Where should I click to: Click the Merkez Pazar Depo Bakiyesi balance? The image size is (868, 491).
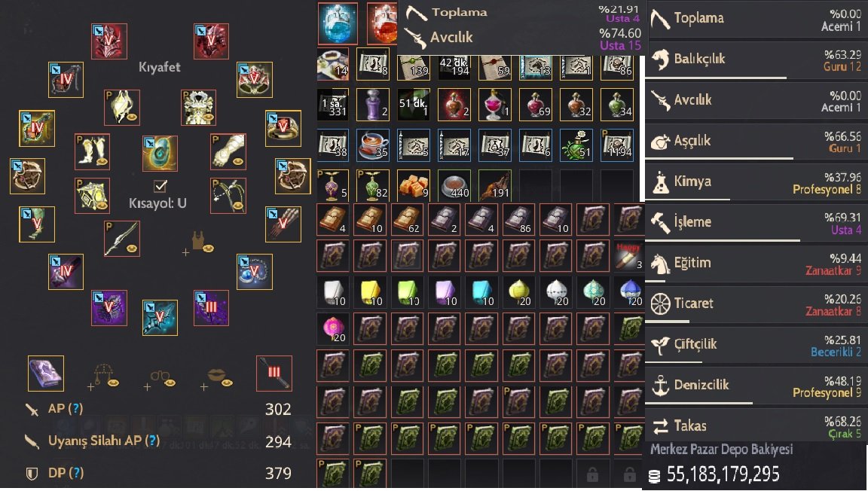723,474
